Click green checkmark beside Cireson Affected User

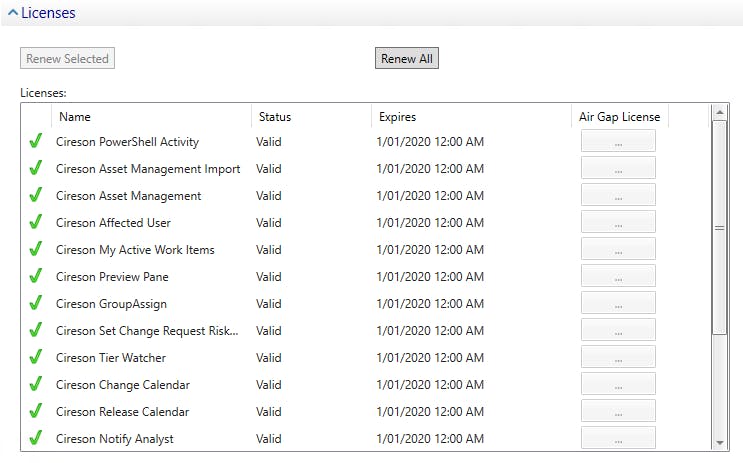(36, 223)
